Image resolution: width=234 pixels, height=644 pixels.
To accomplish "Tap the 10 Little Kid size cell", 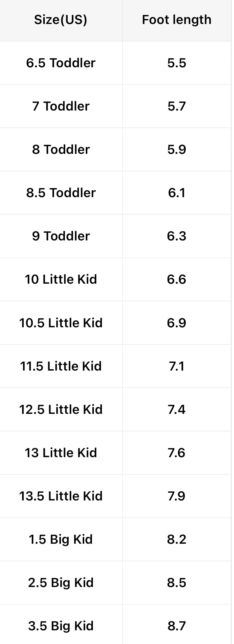I will [x=61, y=279].
